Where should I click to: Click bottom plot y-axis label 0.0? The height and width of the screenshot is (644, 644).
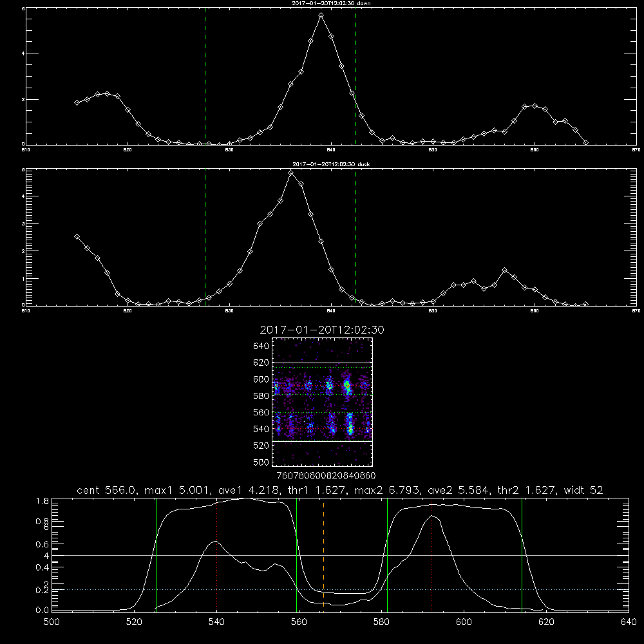click(x=42, y=610)
